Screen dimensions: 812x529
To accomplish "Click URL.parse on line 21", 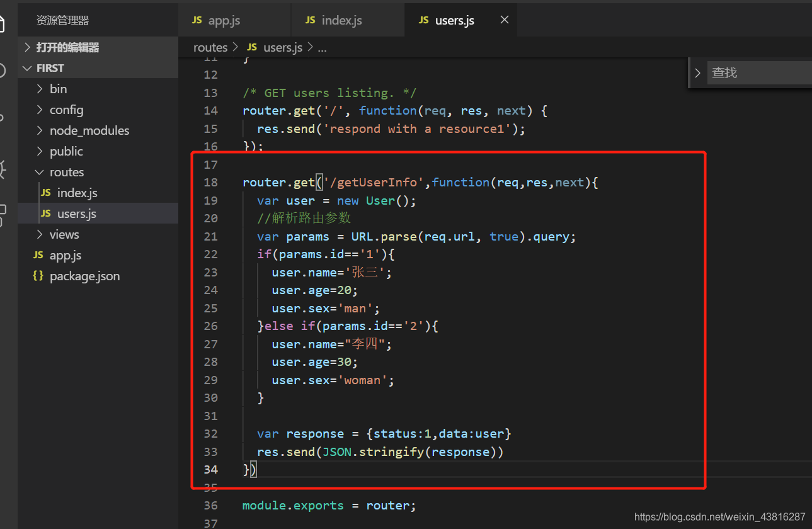I will pyautogui.click(x=384, y=236).
